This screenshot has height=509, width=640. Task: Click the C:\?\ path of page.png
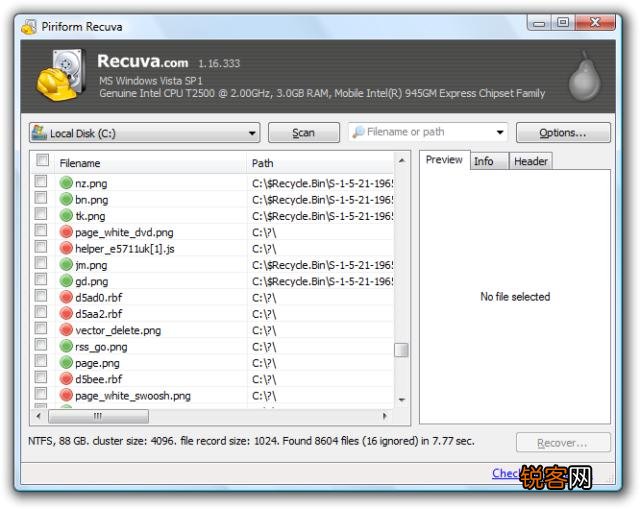(x=264, y=363)
